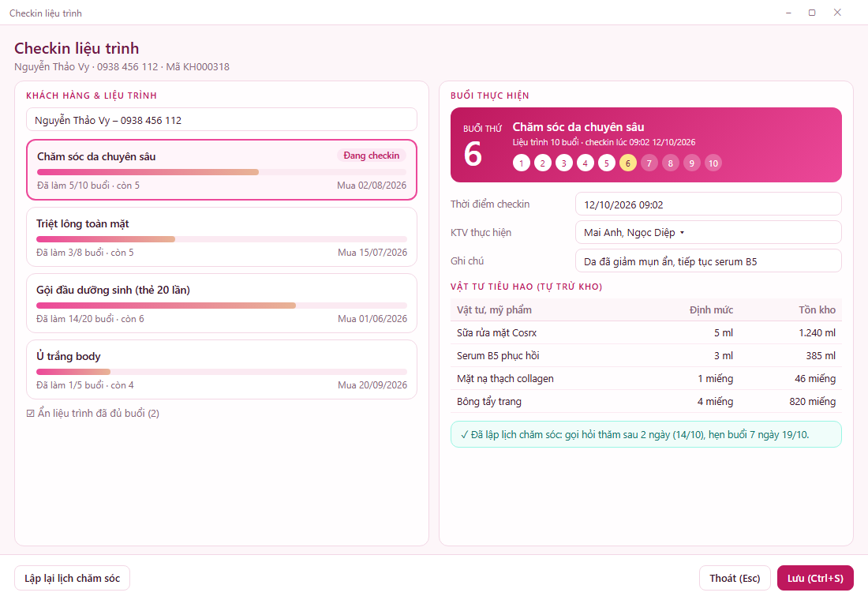Select current session circle 6
Image resolution: width=868 pixels, height=600 pixels.
628,163
